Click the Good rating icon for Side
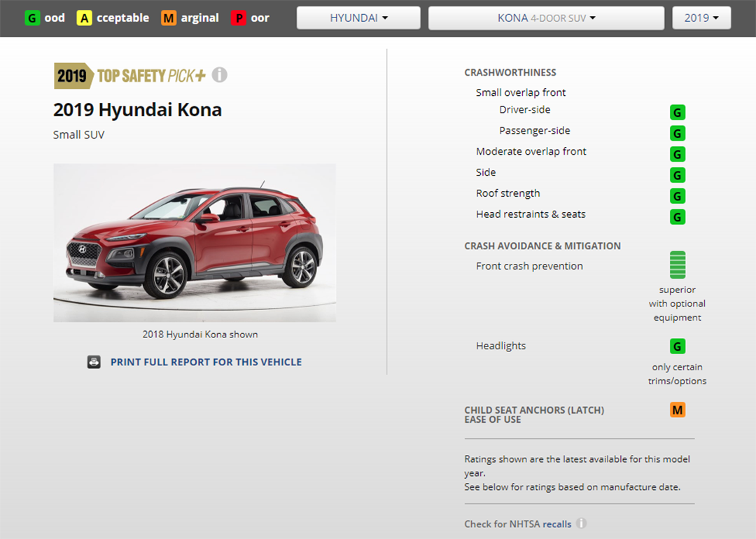Image resolution: width=756 pixels, height=539 pixels. coord(678,175)
